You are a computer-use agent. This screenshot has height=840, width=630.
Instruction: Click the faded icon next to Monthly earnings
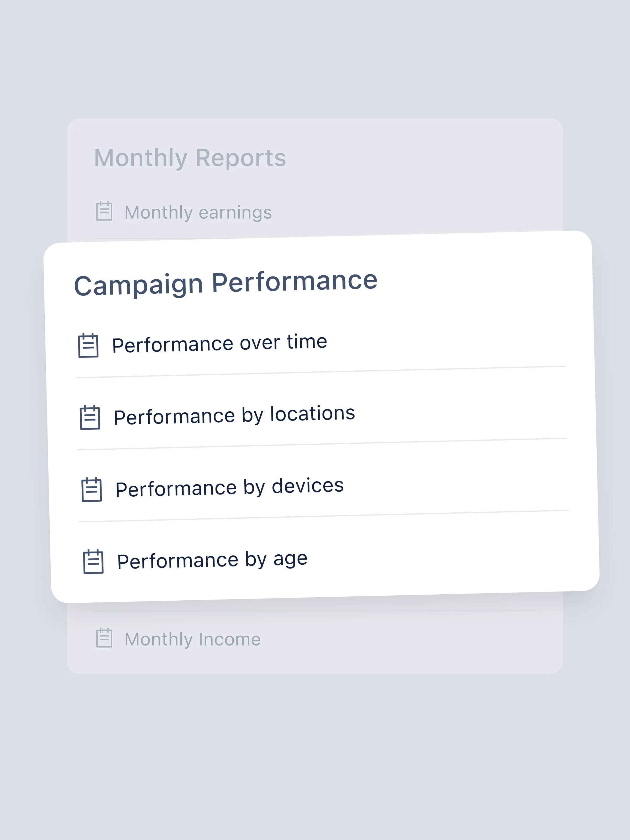point(104,211)
